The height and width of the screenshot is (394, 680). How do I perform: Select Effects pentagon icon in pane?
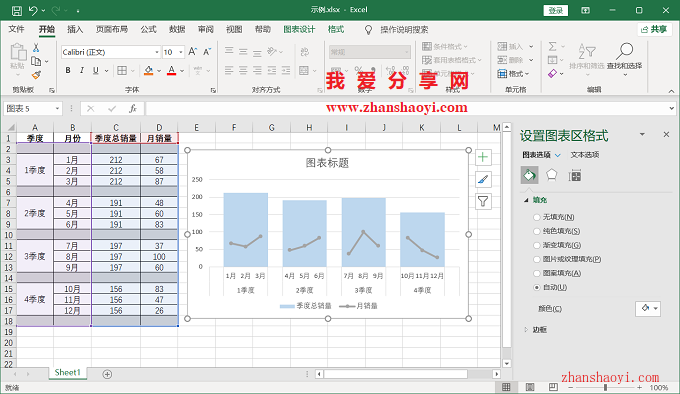pyautogui.click(x=552, y=175)
